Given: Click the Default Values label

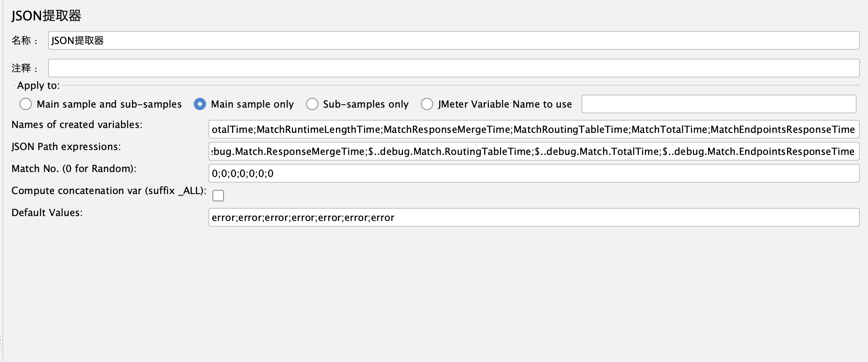Looking at the screenshot, I should coord(48,212).
